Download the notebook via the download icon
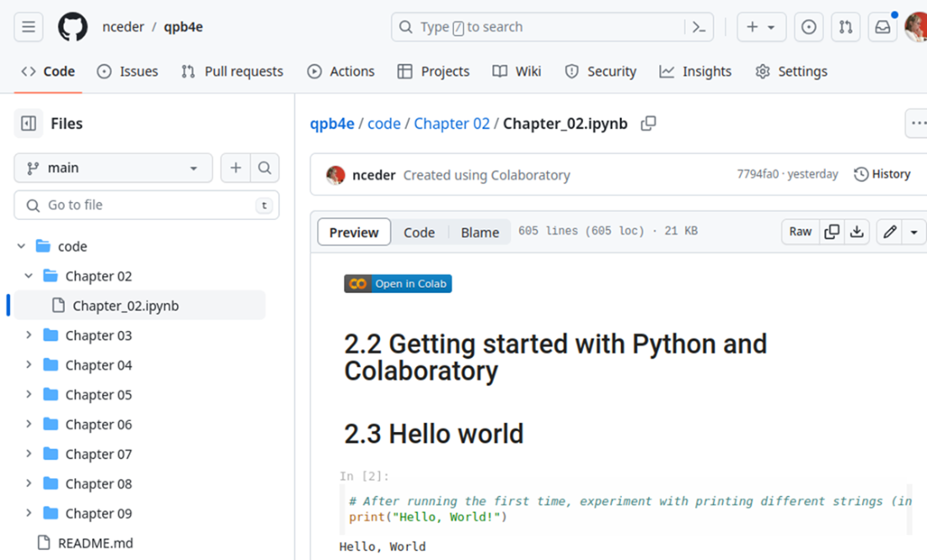Image resolution: width=927 pixels, height=560 pixels. [857, 231]
